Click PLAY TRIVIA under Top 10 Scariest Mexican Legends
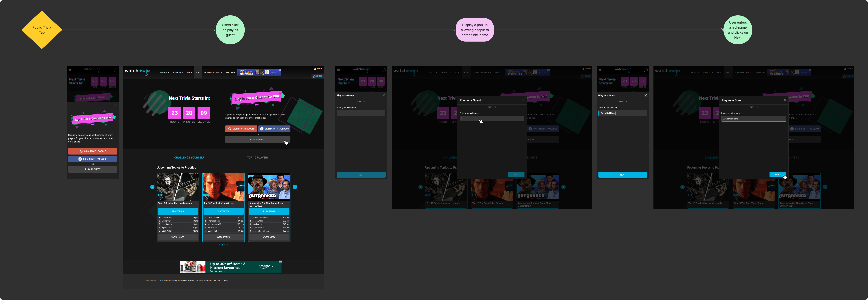 178,211
